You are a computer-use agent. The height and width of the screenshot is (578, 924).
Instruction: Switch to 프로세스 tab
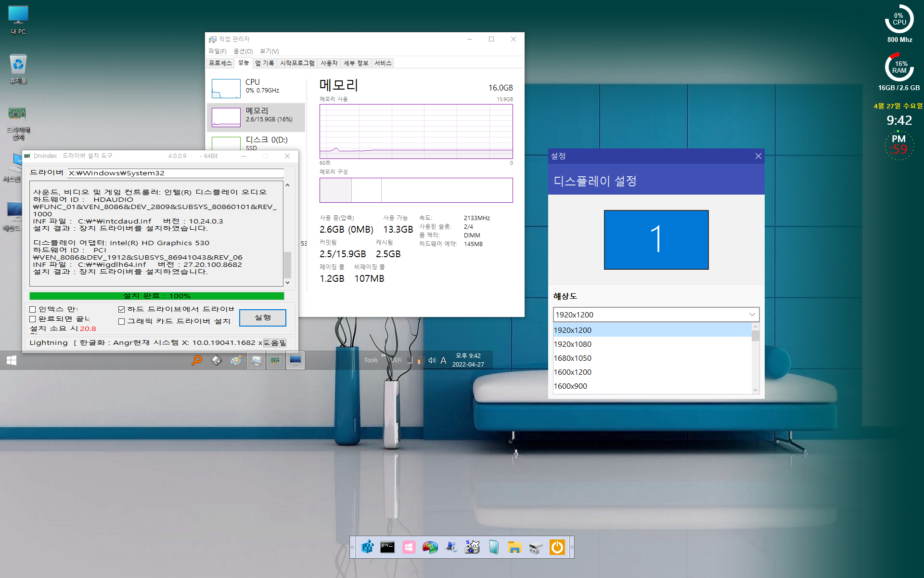pos(220,63)
